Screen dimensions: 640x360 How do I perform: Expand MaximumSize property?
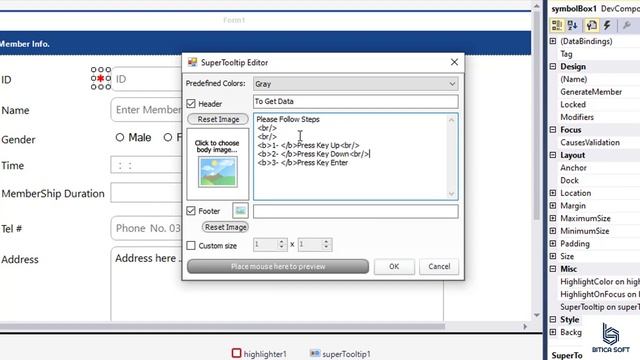[553, 218]
